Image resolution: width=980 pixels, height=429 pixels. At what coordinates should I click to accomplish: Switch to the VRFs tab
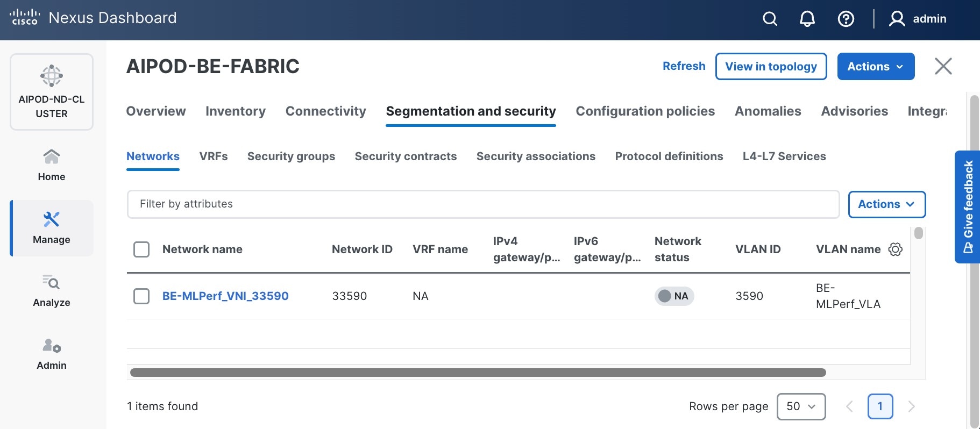click(x=214, y=156)
